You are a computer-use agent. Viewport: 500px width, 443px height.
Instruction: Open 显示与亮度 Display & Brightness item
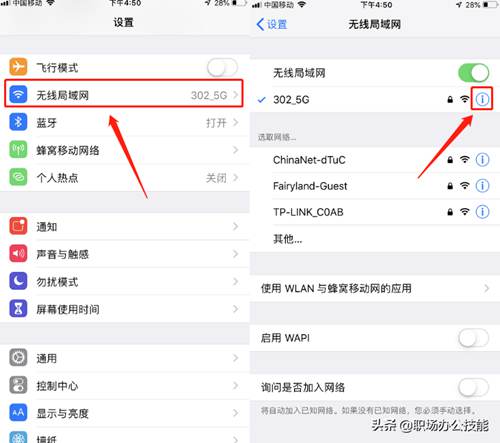click(125, 413)
